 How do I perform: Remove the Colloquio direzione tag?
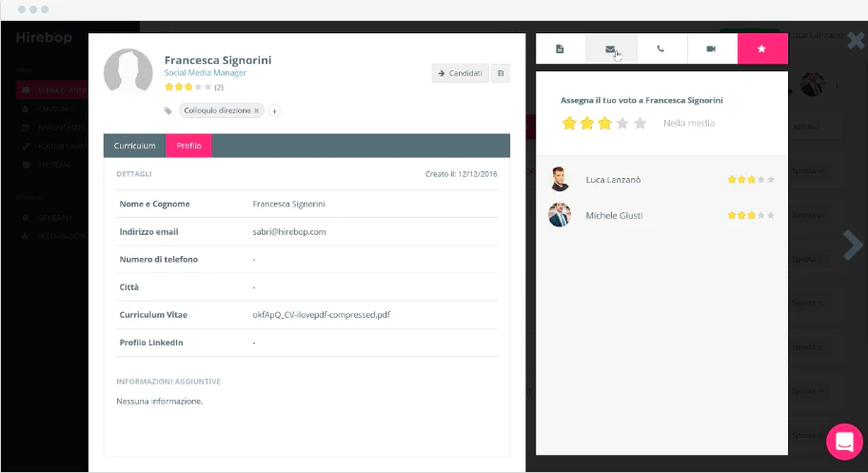click(x=256, y=110)
